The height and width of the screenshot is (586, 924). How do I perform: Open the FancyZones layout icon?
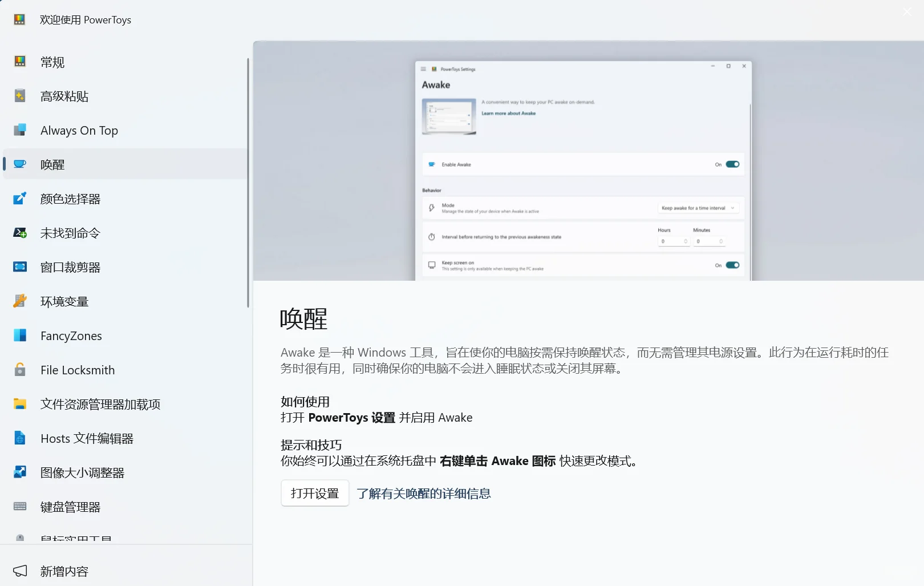point(20,336)
